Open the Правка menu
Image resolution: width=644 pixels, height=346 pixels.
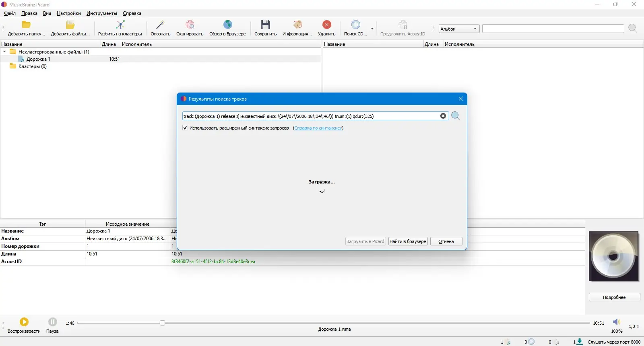pos(29,13)
